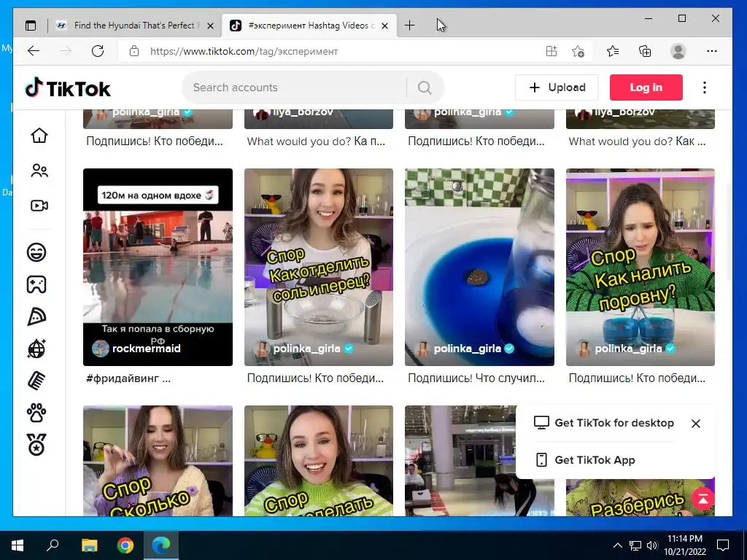
Task: Open the network tray icon
Action: click(x=635, y=545)
